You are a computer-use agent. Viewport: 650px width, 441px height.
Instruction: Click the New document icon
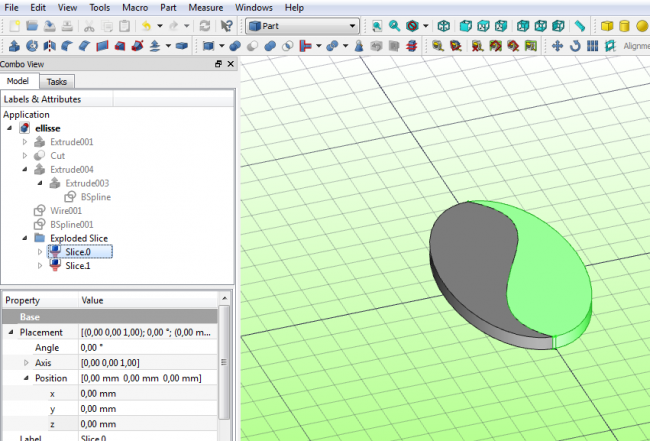pos(13,26)
